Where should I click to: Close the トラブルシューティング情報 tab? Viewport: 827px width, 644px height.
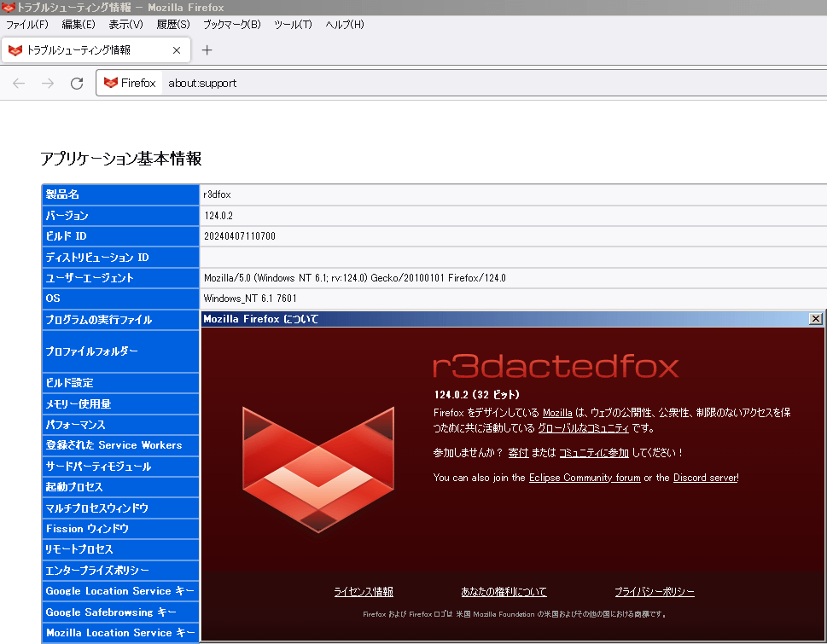coord(177,50)
